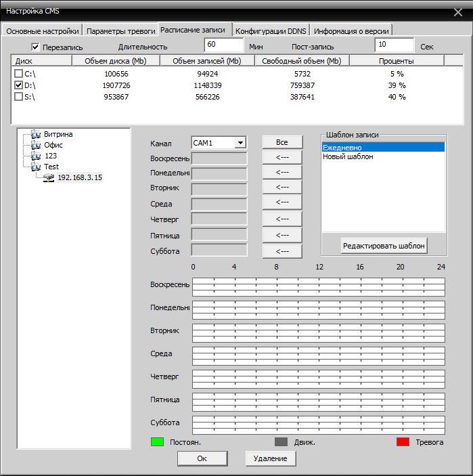Click the Воскресенье schedule timeline grid
Image resolution: width=473 pixels, height=476 pixels.
coord(319,287)
